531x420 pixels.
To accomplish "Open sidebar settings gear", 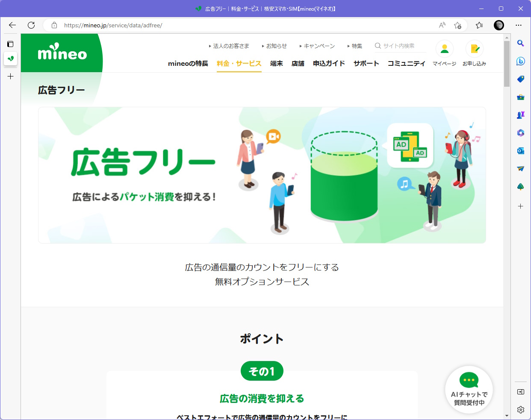I will (521, 410).
